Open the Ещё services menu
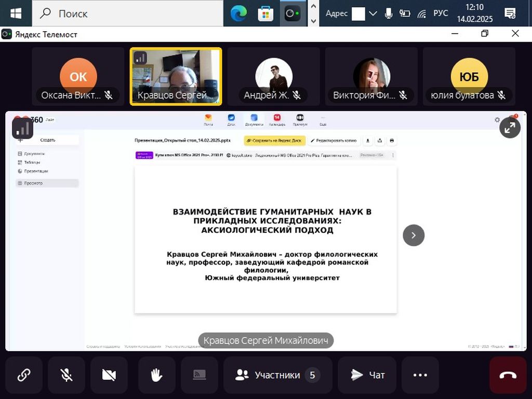 (323, 121)
